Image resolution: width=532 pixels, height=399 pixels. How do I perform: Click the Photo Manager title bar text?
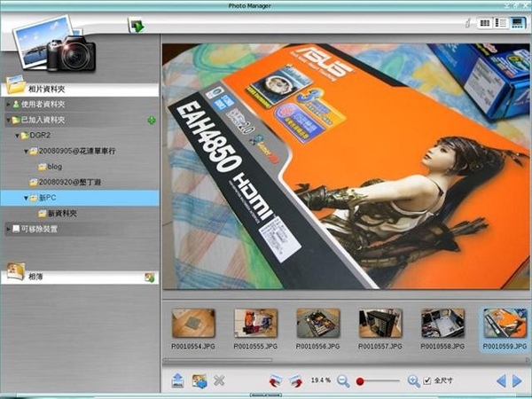click(x=250, y=6)
